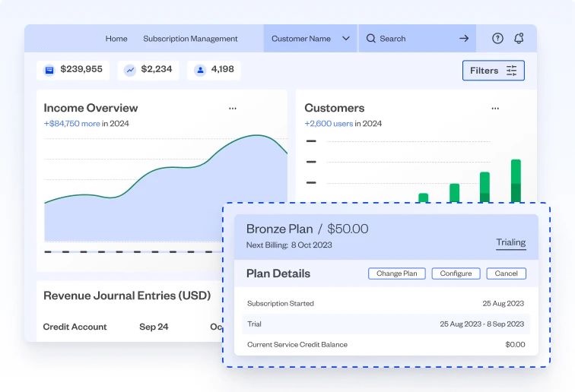The height and width of the screenshot is (392, 575).
Task: Click the Search input field
Action: click(x=418, y=39)
